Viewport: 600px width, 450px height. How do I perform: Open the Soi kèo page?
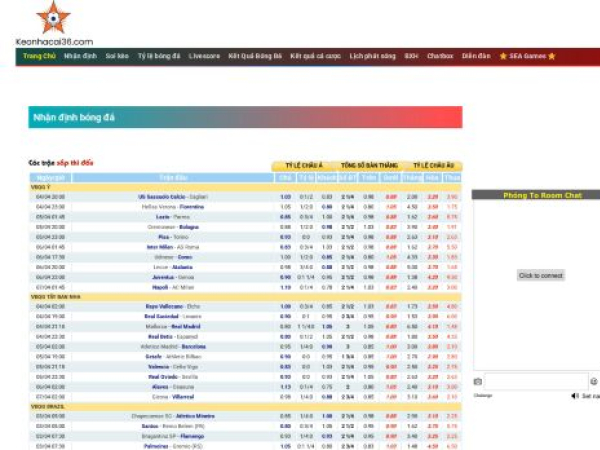coord(117,56)
